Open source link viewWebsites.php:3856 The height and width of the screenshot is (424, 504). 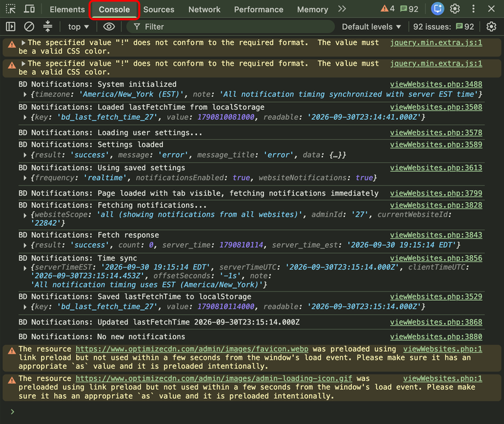tap(436, 258)
